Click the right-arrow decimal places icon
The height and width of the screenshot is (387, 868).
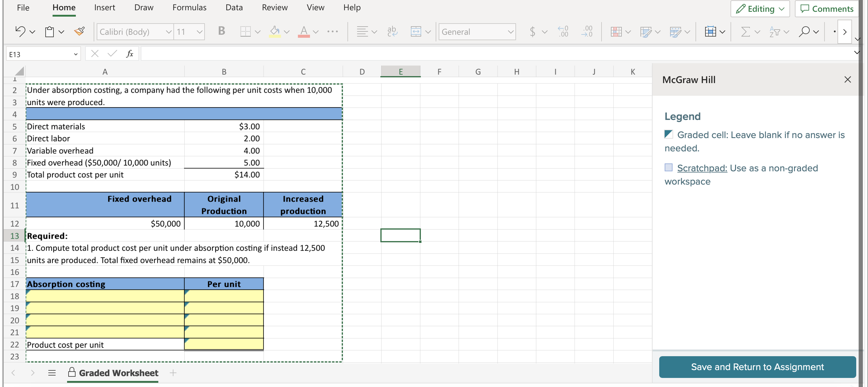pos(587,32)
